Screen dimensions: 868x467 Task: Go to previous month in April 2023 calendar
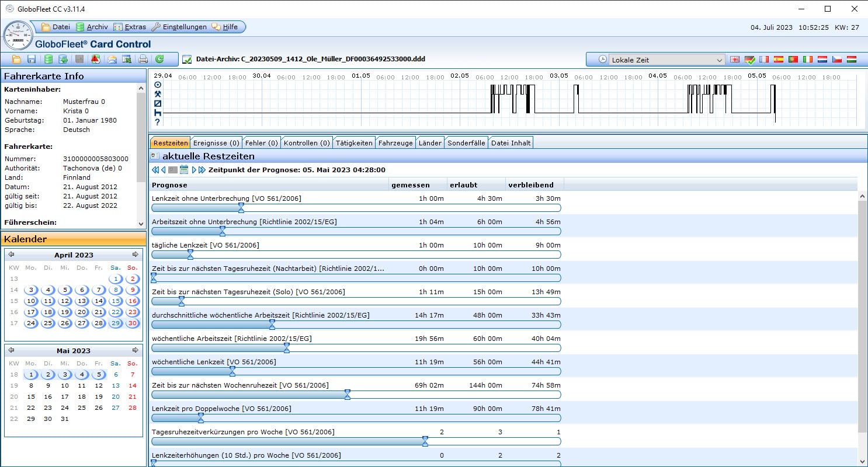click(11, 255)
